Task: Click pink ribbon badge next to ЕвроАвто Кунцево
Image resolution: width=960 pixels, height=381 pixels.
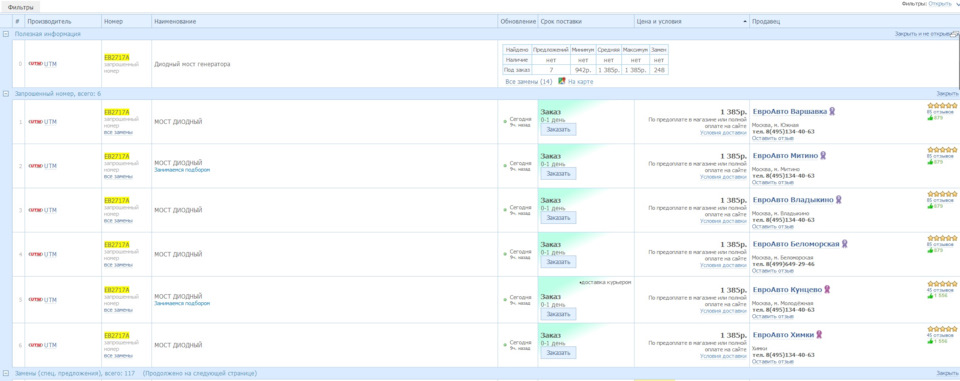Action: tap(827, 289)
